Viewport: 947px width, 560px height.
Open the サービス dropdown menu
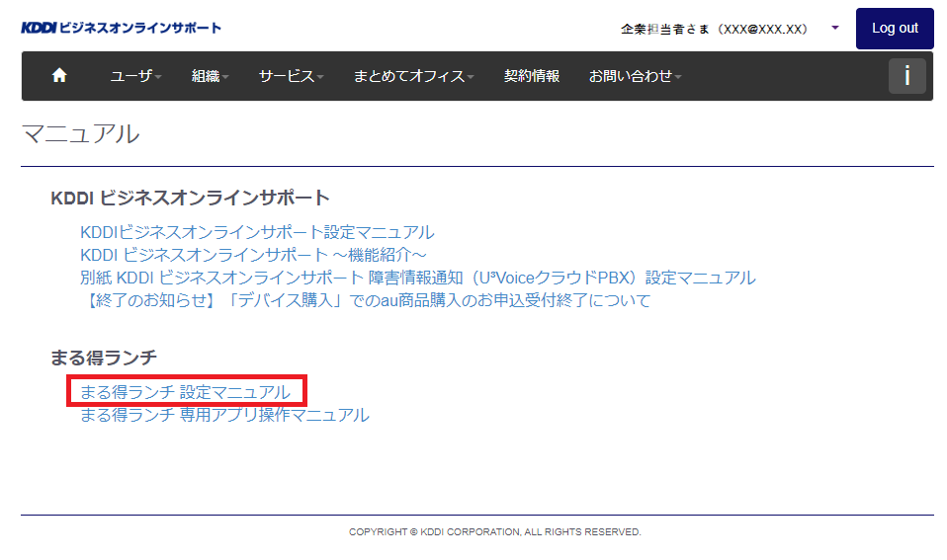(x=291, y=76)
